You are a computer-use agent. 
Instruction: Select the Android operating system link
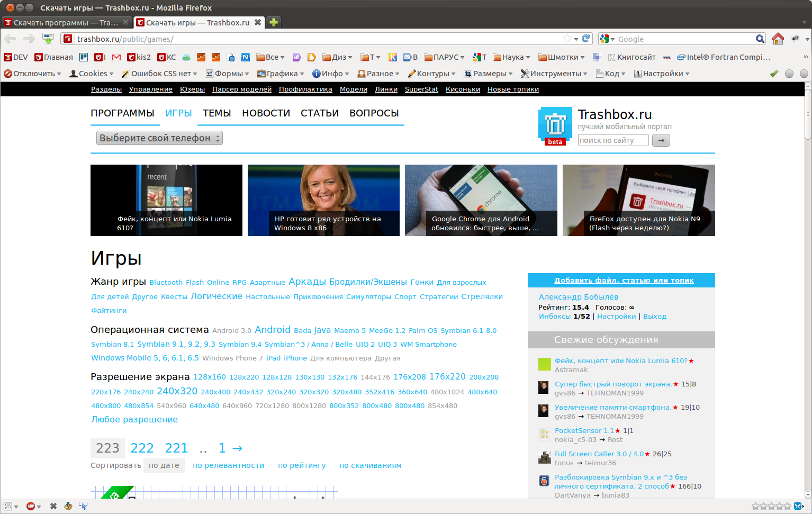point(273,330)
